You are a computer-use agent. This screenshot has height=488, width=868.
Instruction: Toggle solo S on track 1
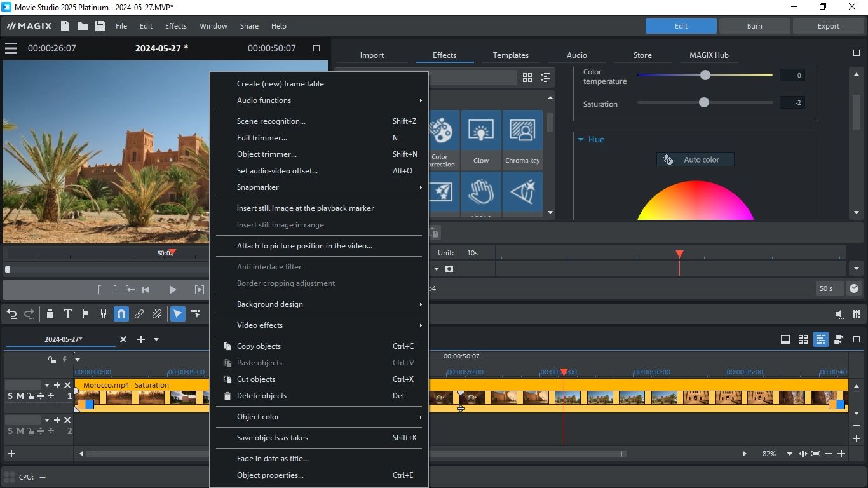pyautogui.click(x=10, y=396)
